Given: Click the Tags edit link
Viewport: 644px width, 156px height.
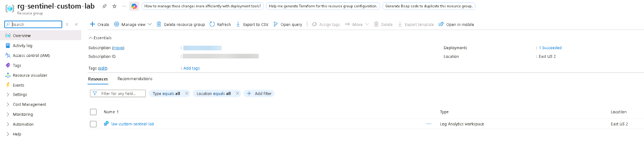Looking at the screenshot, I should [x=102, y=68].
